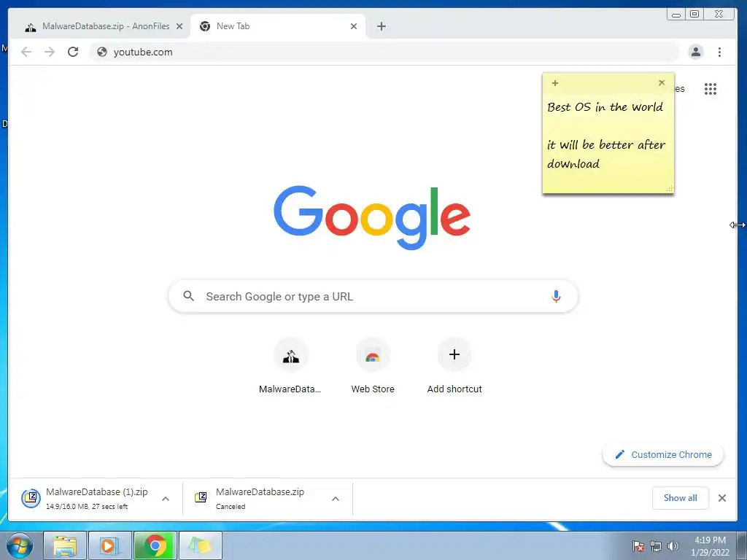Click the Show all downloads button
Screen dimensions: 747x560
click(x=681, y=498)
